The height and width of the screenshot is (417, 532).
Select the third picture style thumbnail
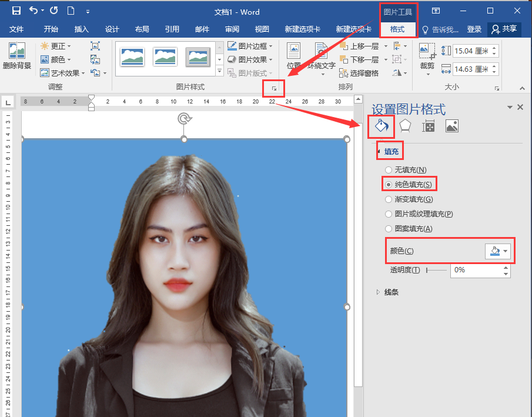198,56
